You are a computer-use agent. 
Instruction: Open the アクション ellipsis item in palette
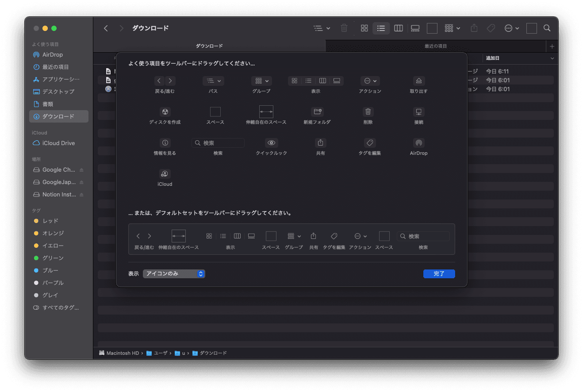(370, 81)
